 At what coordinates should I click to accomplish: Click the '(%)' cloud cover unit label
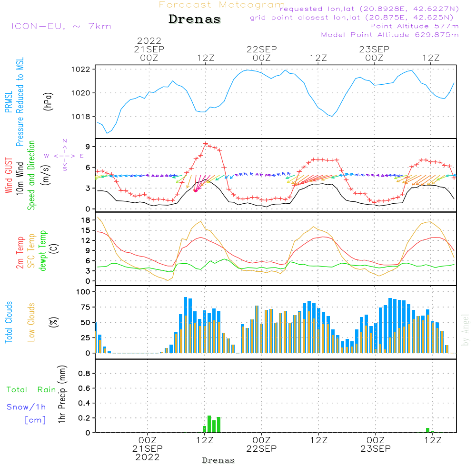coord(53,322)
